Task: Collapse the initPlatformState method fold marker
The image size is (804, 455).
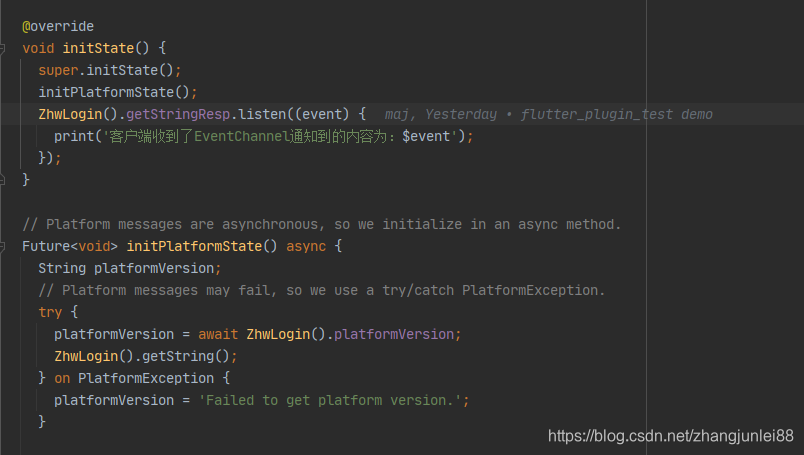Action: [2, 247]
